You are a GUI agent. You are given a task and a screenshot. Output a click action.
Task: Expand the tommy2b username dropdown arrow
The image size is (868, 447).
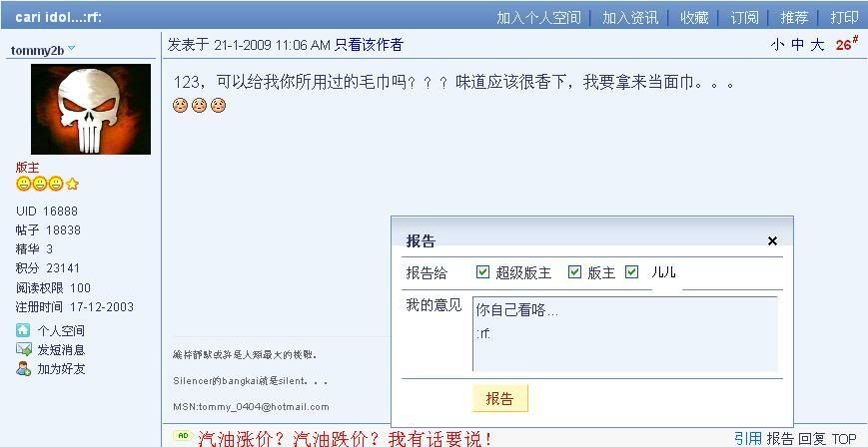[71, 49]
